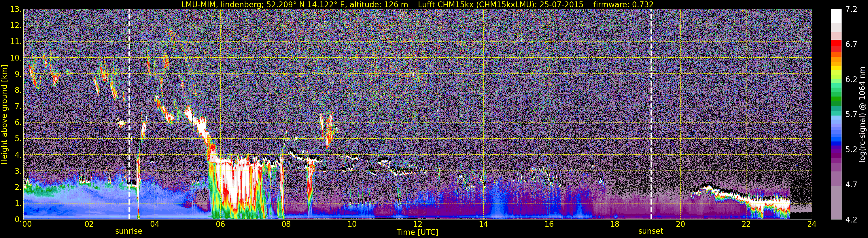Screen dimensions: 868x238
Task: Click the date "25-07-2015" in the title
Action: click(x=561, y=5)
